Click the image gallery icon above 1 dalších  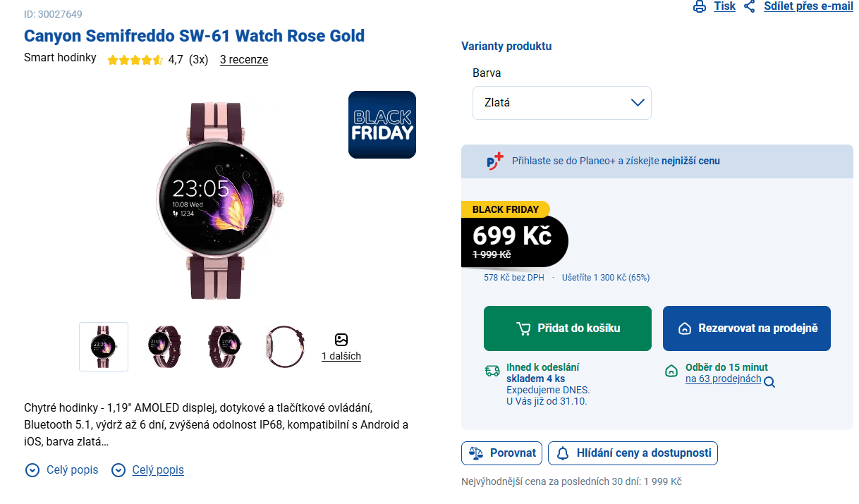point(341,340)
